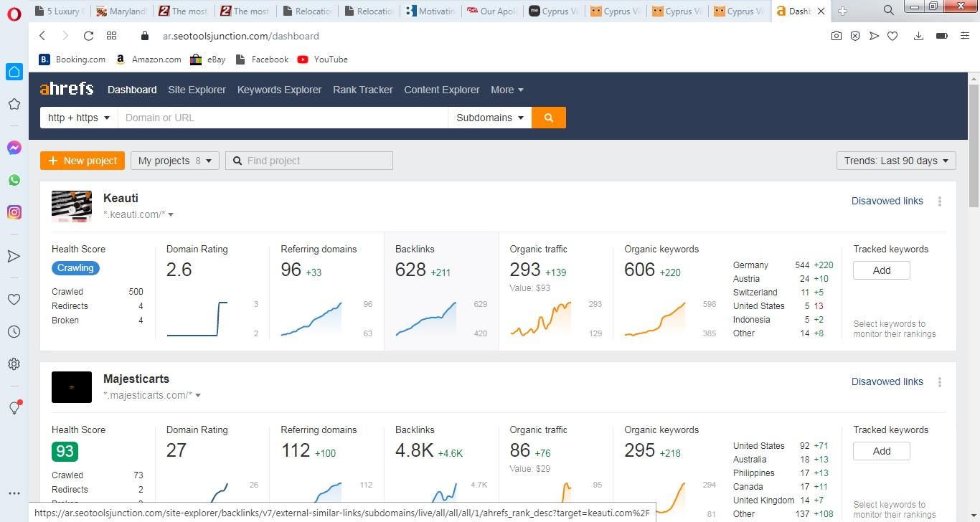Navigate to Site Explorer
Image resolution: width=980 pixels, height=522 pixels.
coord(197,90)
